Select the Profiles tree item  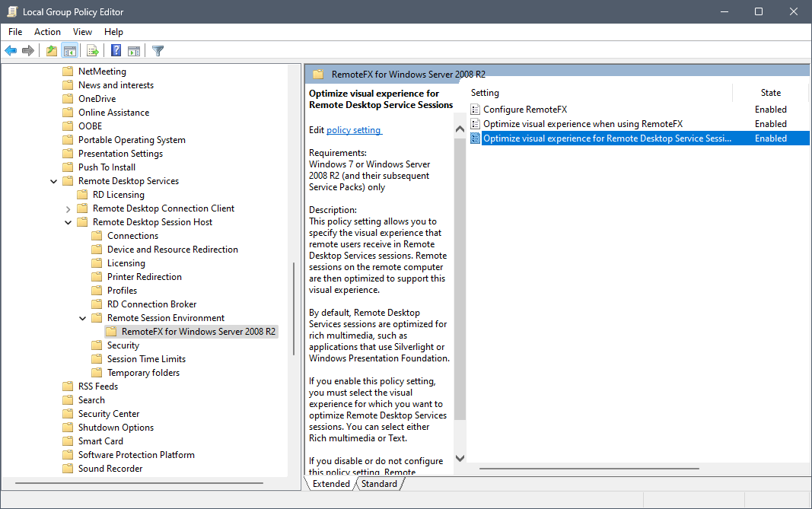point(123,291)
